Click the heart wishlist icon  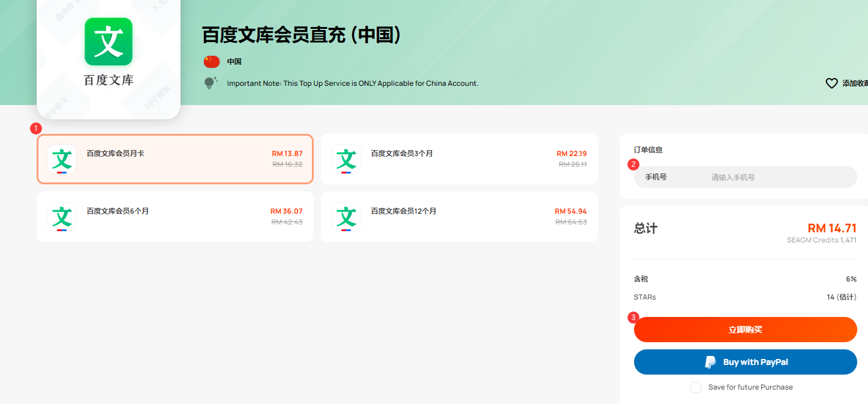coord(831,83)
